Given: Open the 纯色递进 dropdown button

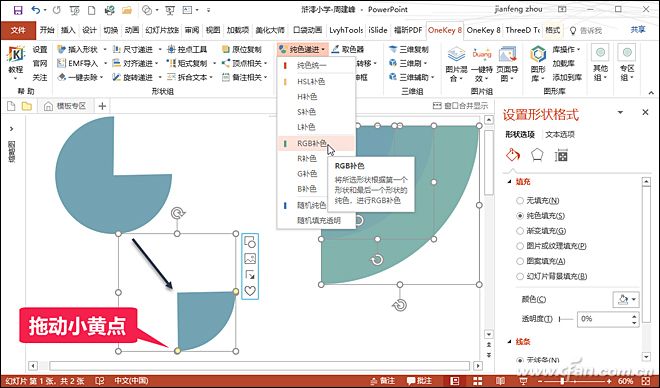Looking at the screenshot, I should point(302,50).
